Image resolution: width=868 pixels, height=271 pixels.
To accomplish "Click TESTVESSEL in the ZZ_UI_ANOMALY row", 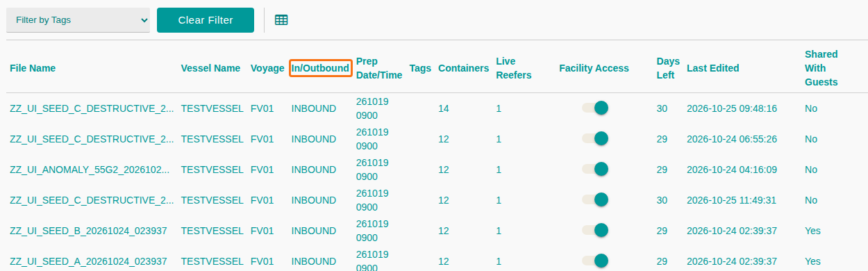I will (212, 170).
